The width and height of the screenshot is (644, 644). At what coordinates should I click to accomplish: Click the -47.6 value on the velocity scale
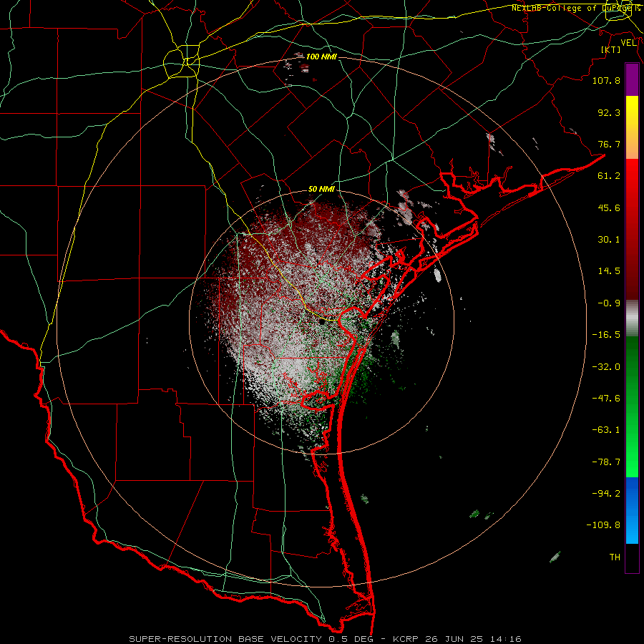pos(606,399)
